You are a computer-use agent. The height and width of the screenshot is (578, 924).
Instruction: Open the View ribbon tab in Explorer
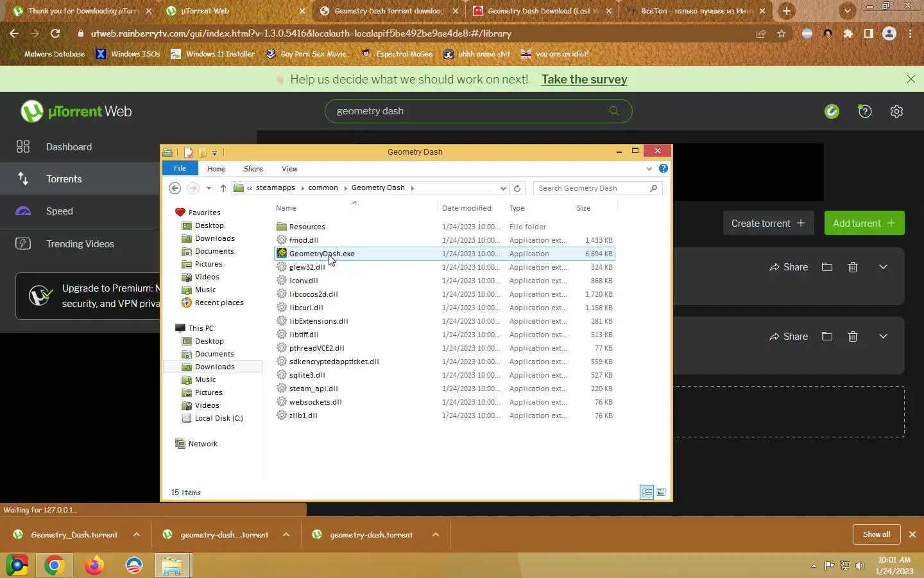click(289, 169)
